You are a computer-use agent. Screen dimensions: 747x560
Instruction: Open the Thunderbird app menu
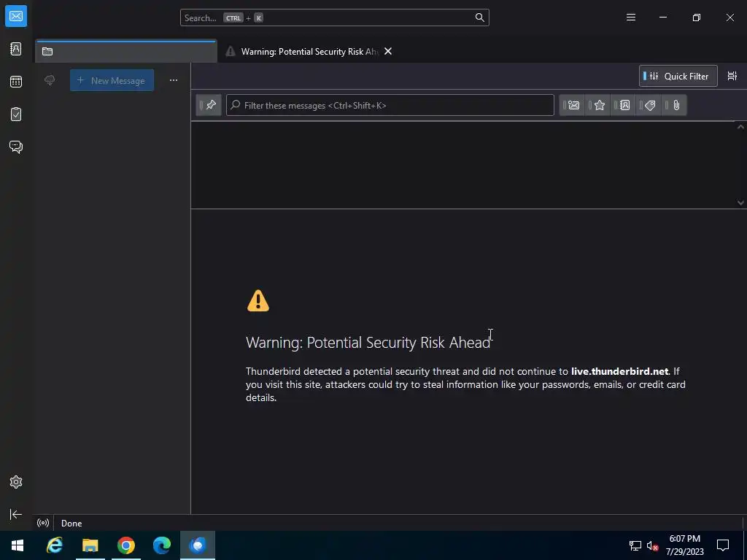(x=631, y=17)
